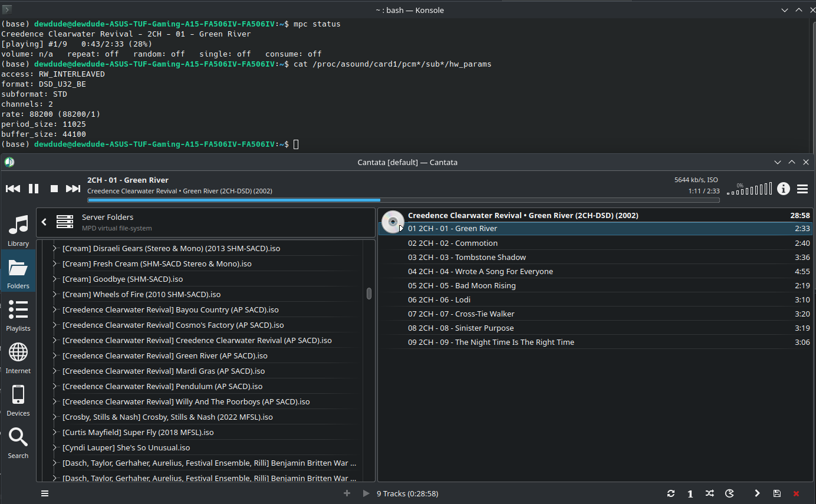
Task: Select track 03 Tombstone Shadow
Action: (x=595, y=257)
